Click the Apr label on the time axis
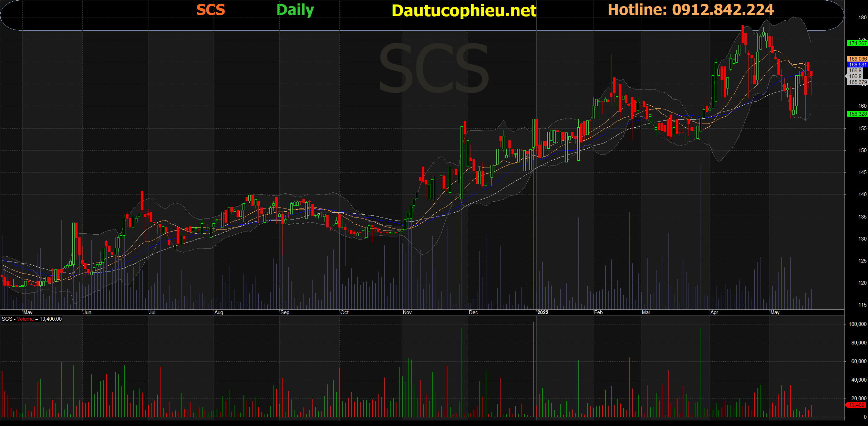 coord(714,312)
